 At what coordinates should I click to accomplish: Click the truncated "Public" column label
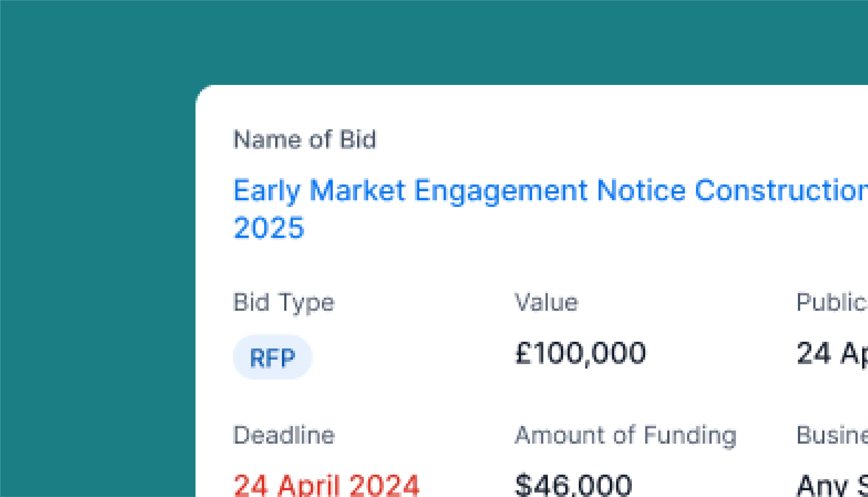pos(831,302)
